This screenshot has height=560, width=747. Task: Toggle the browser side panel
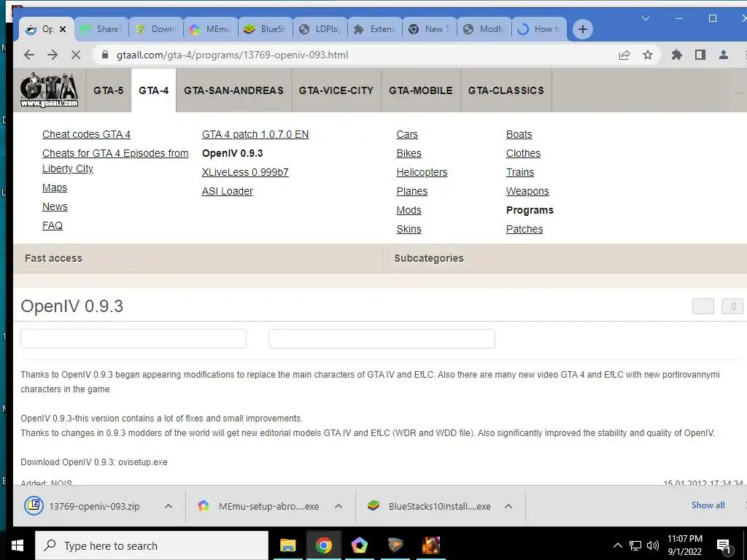[x=700, y=55]
